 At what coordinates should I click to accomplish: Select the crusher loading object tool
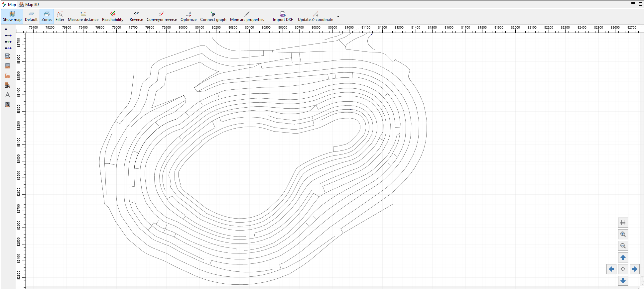click(x=8, y=85)
